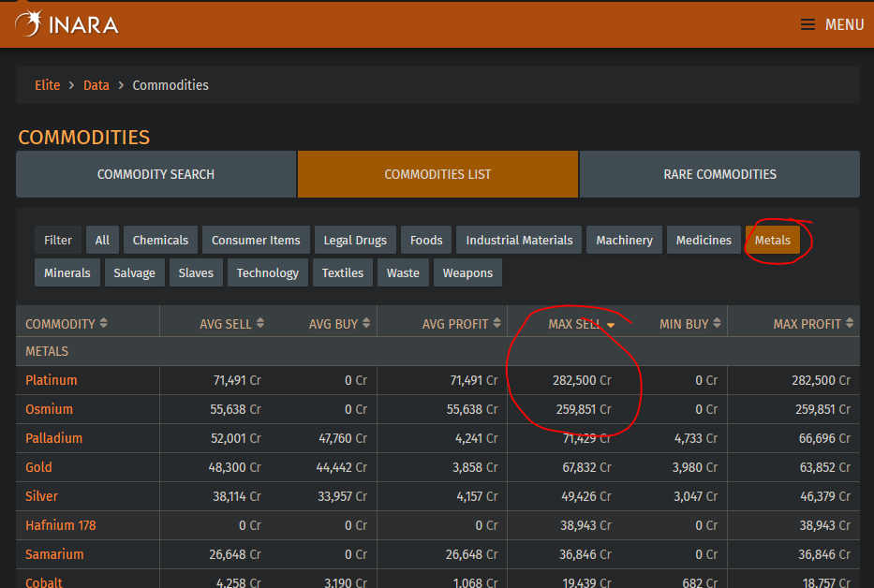874x588 pixels.
Task: Filter by Weapons category
Action: [467, 273]
